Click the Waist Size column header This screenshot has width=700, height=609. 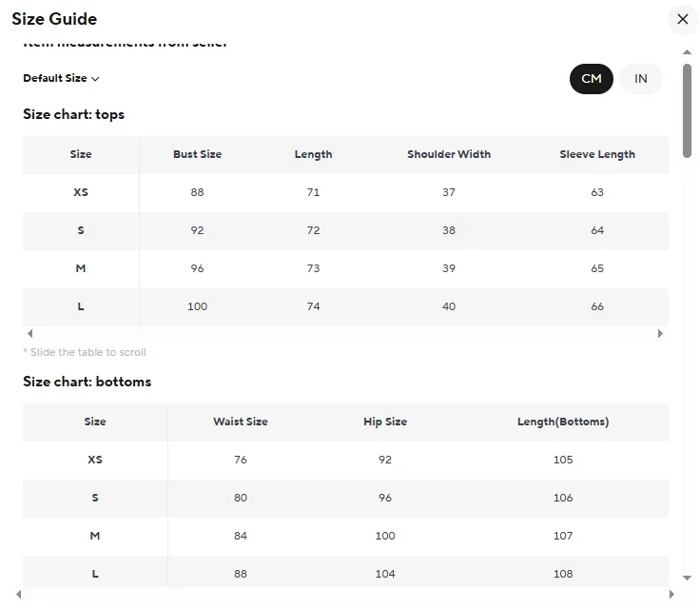241,422
